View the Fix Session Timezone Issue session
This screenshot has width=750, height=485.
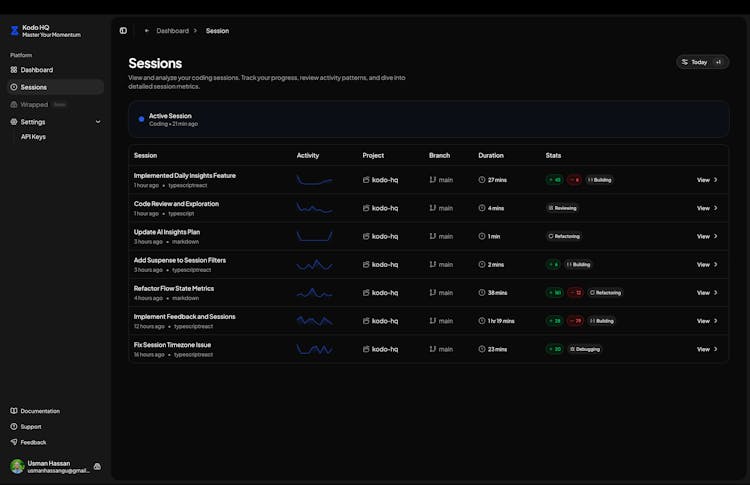[x=707, y=349]
